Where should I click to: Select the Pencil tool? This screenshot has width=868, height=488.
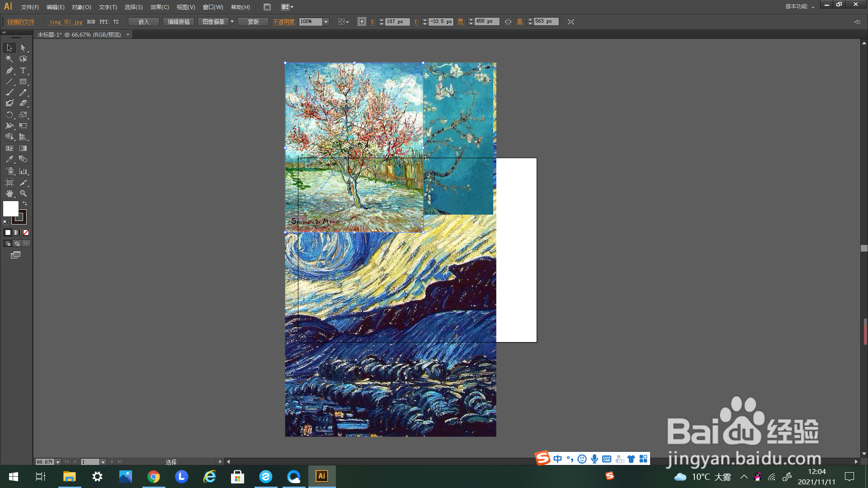pyautogui.click(x=23, y=93)
